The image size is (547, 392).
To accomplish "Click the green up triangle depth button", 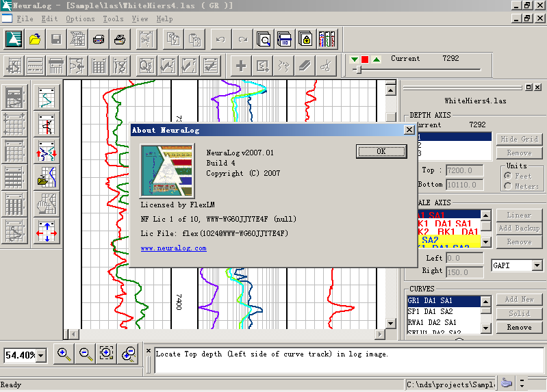I will point(377,60).
